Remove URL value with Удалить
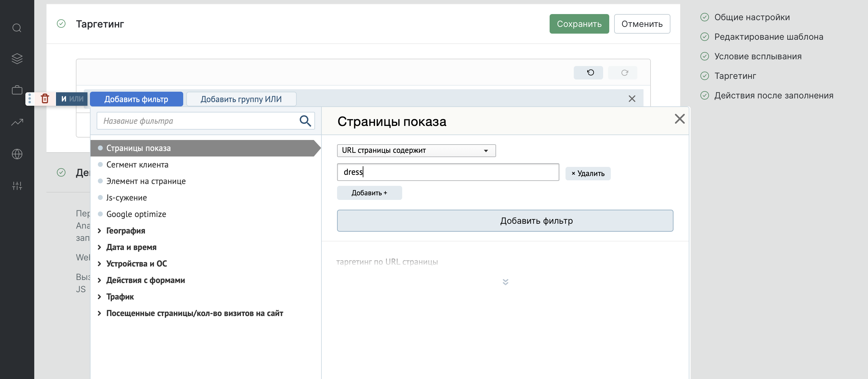Screen dimensions: 868x379 coord(588,173)
